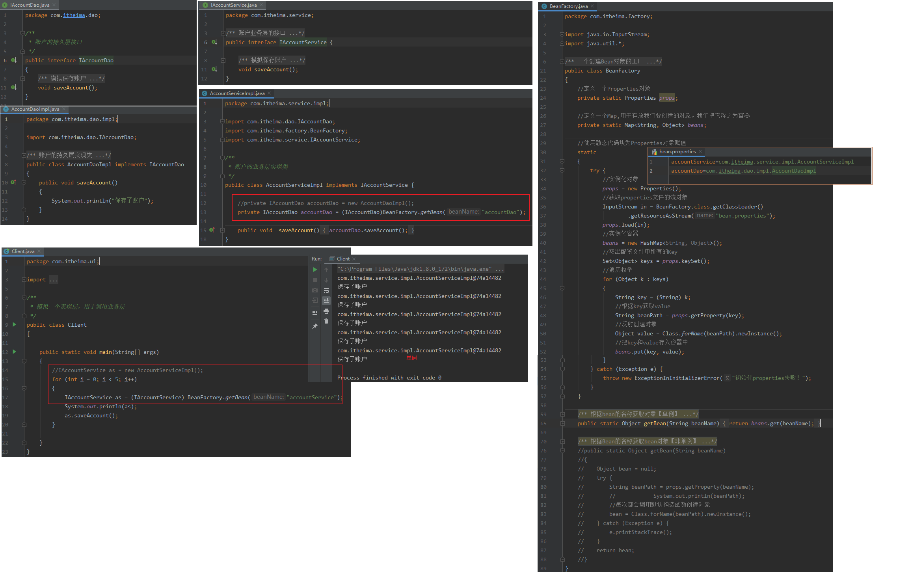Click folded '...' after import in Client.java
897x588 pixels.
(54, 279)
